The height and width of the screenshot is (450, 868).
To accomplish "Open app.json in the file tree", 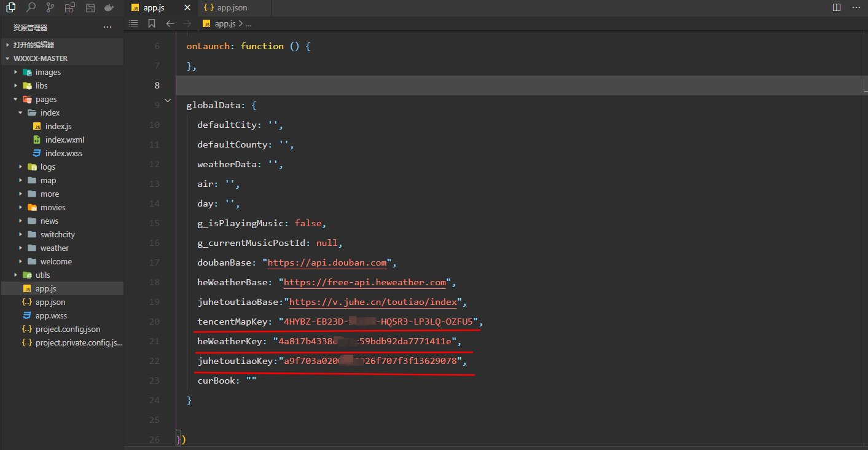I will pos(61,302).
